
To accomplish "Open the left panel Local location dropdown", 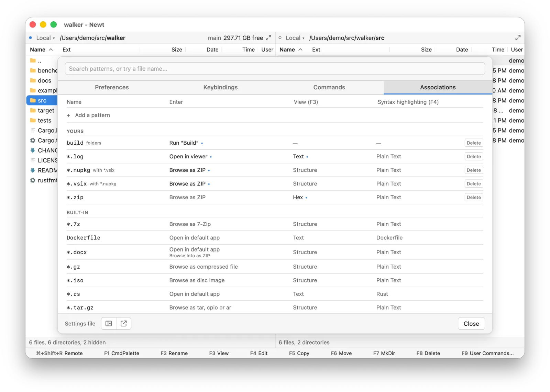I will point(45,38).
